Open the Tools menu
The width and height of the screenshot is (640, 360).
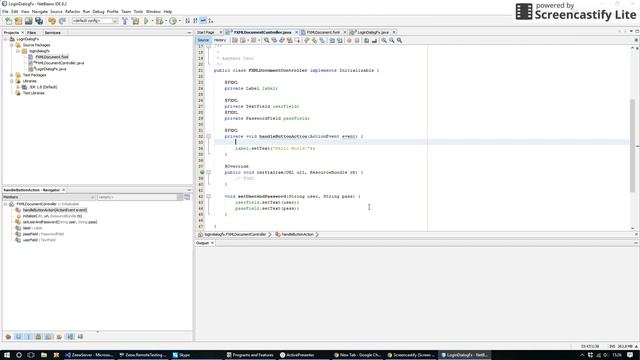pos(138,11)
